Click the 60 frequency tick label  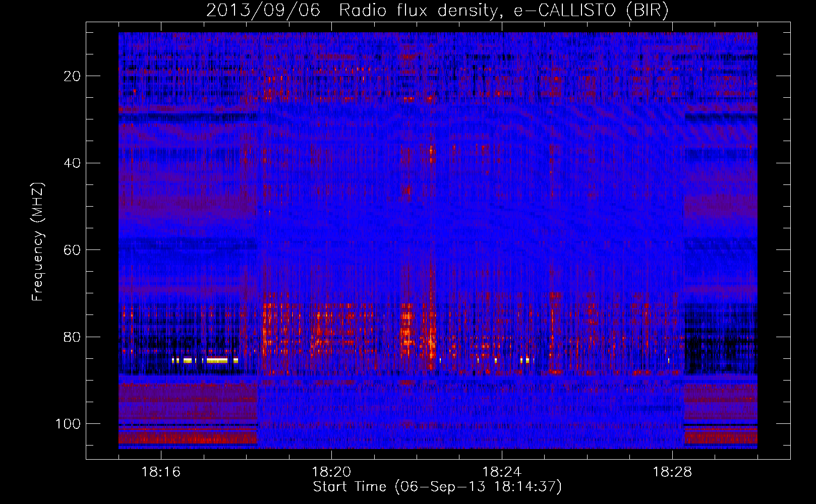point(73,250)
